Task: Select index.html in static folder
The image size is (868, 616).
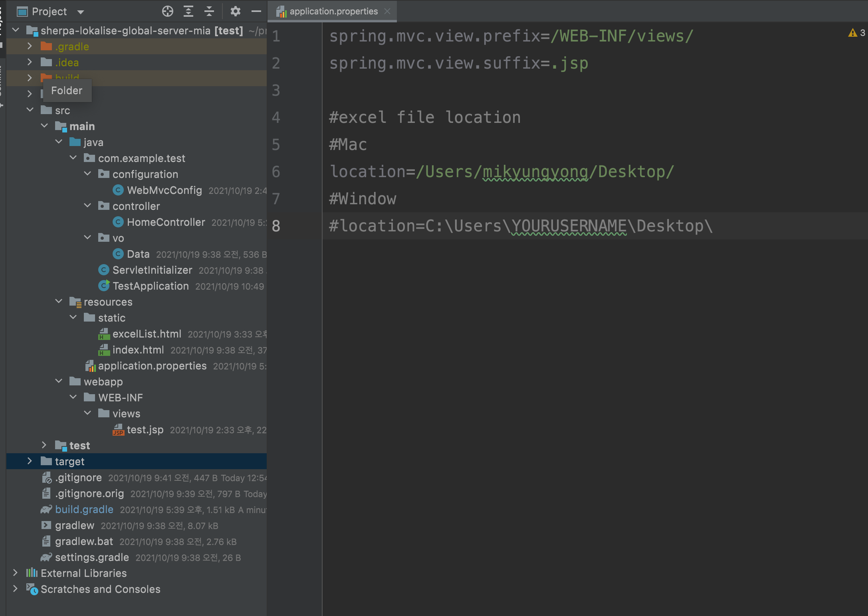Action: click(138, 350)
